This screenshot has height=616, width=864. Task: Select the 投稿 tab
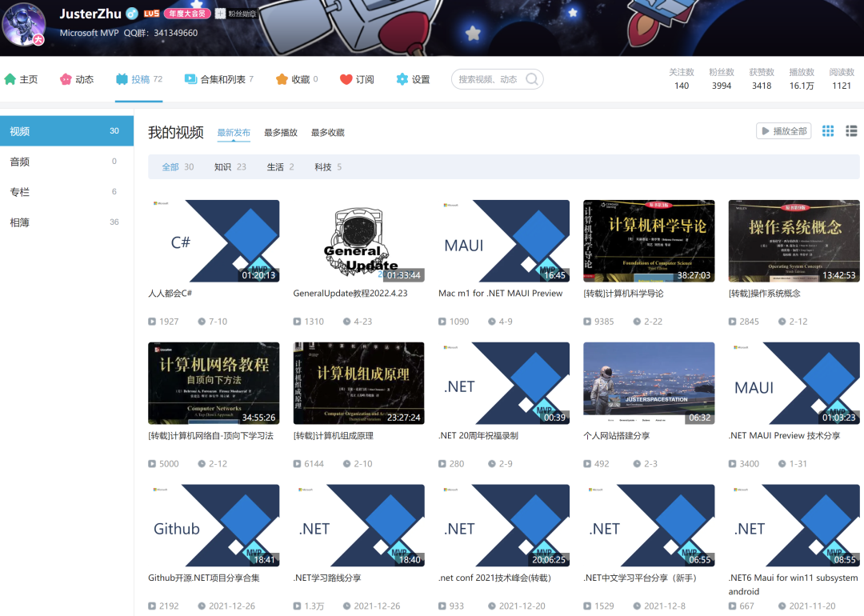point(139,79)
